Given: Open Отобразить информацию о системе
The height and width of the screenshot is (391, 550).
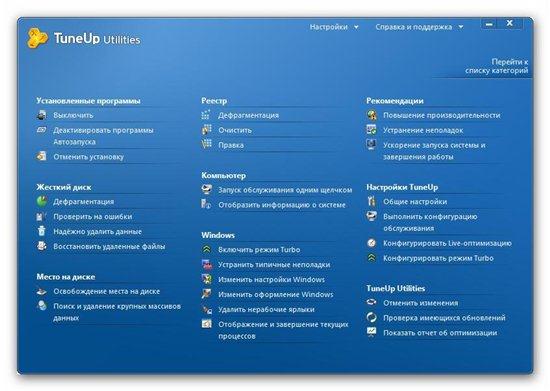Looking at the screenshot, I should (x=282, y=205).
